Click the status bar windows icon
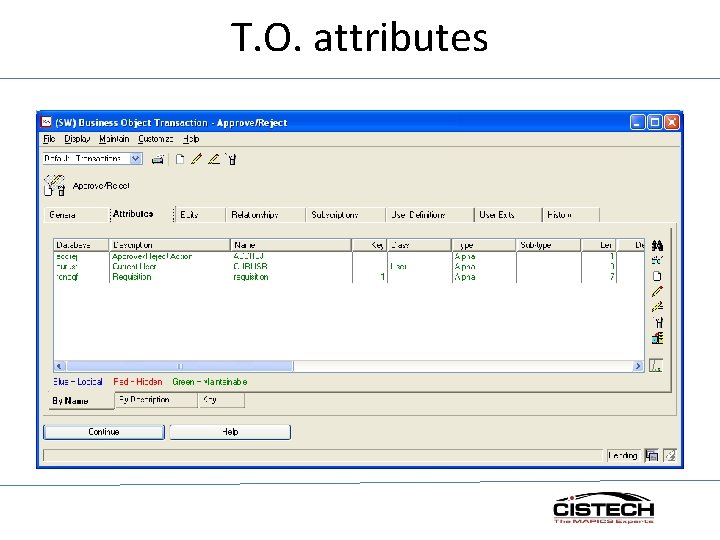The image size is (720, 540). pos(652,456)
